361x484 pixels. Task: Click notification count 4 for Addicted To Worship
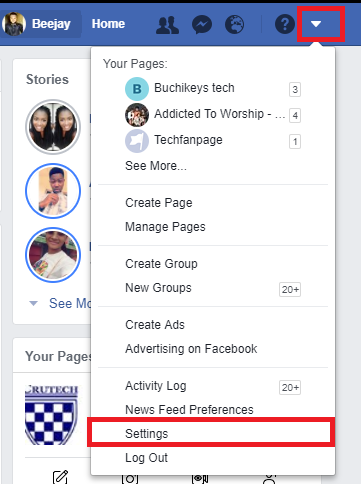[x=295, y=115]
